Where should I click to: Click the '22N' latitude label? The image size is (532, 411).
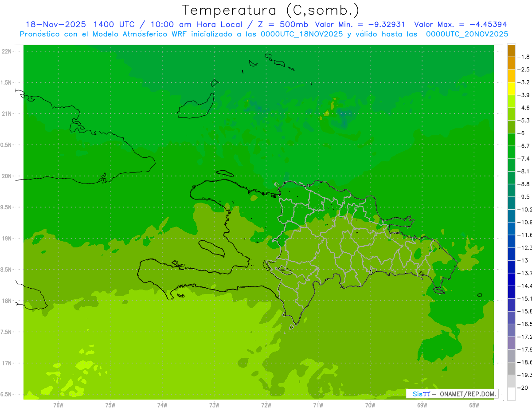7,51
